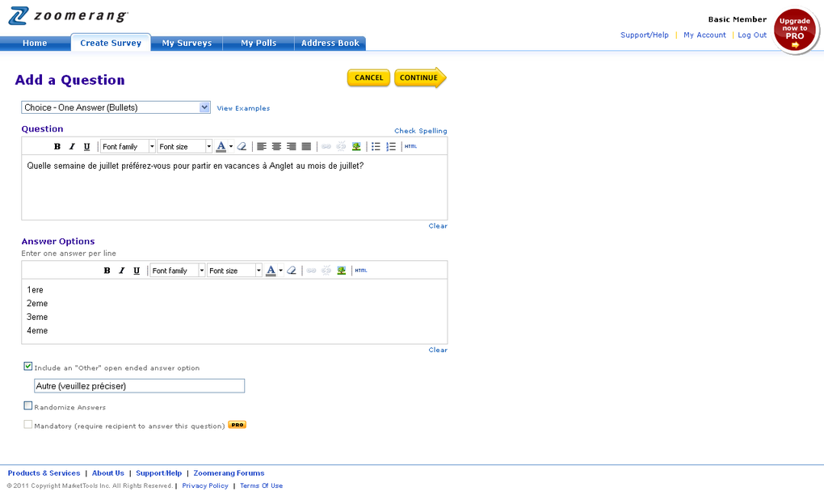This screenshot has height=504, width=824.
Task: Switch the Question editor to HTML view
Action: coord(410,146)
